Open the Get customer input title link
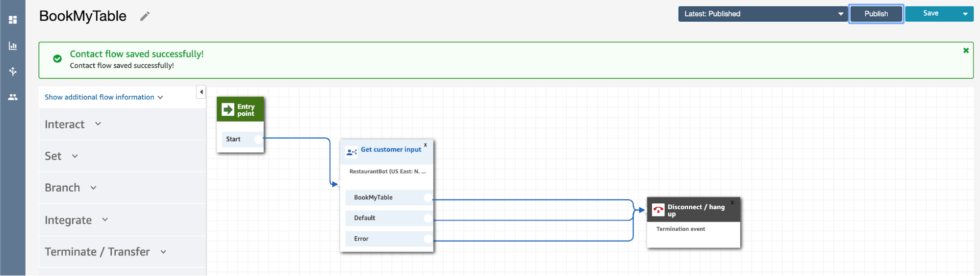Image resolution: width=980 pixels, height=276 pixels. click(391, 149)
